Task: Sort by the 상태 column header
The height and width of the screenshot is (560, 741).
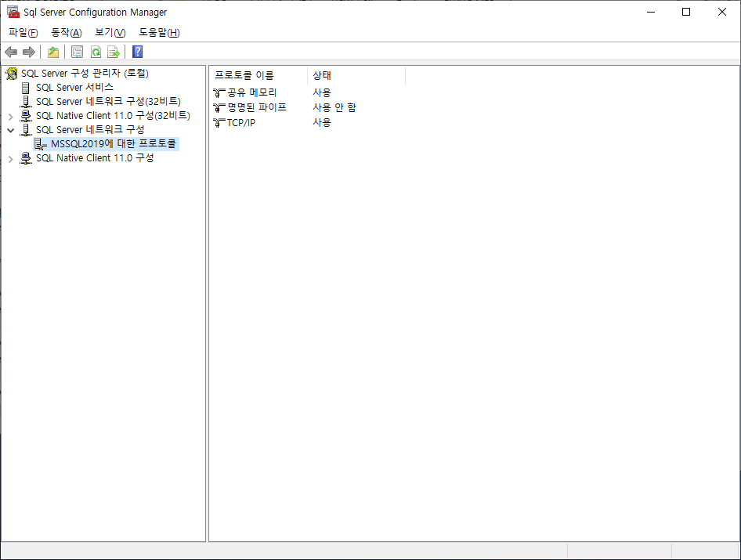Action: point(356,75)
